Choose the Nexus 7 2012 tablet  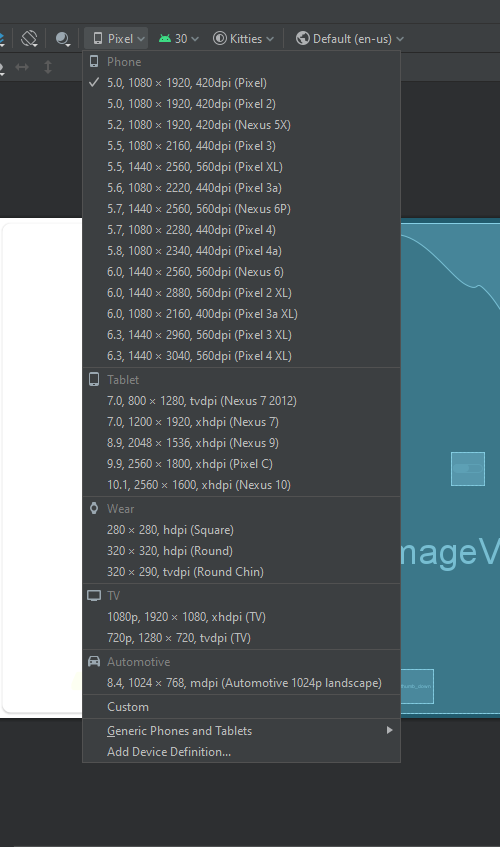tap(241, 401)
